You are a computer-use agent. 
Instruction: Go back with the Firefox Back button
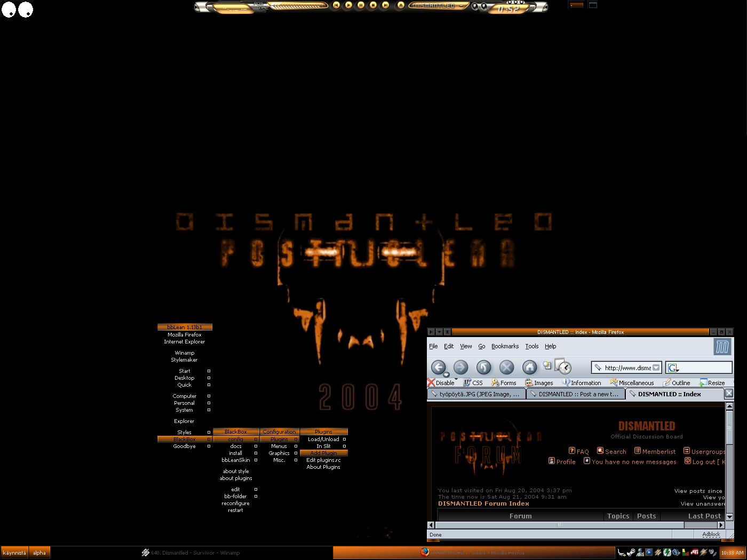(438, 367)
